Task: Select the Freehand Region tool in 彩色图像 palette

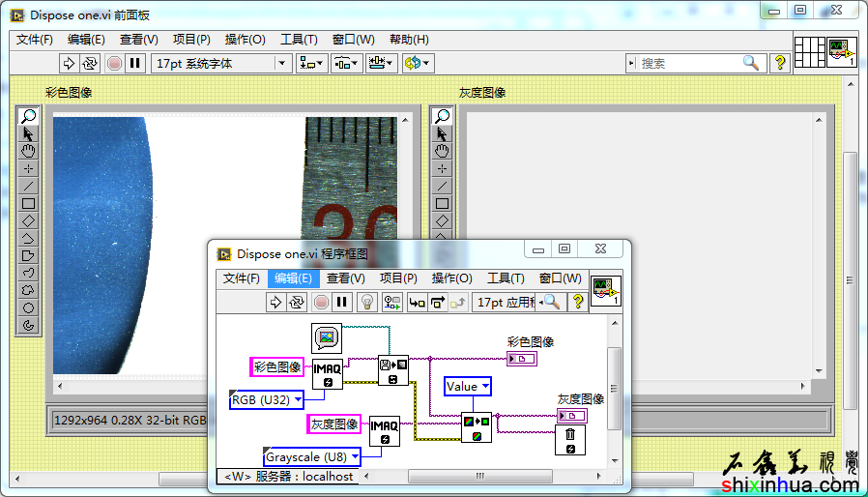Action: 28,290
